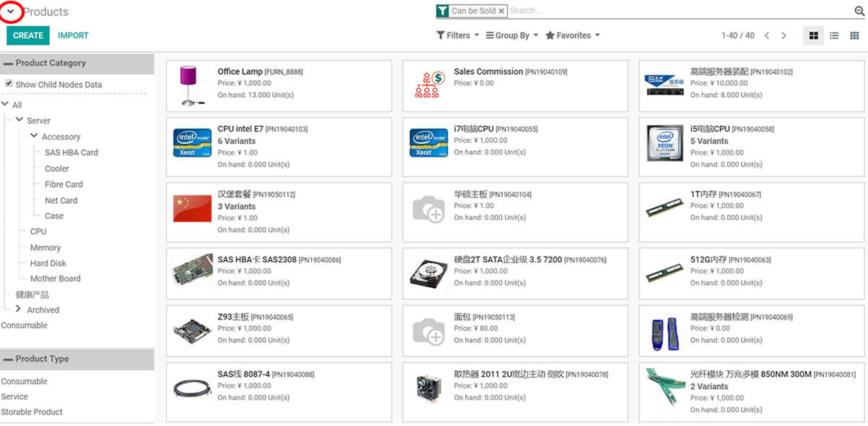Switch to the list view icon
868x426 pixels.
834,35
